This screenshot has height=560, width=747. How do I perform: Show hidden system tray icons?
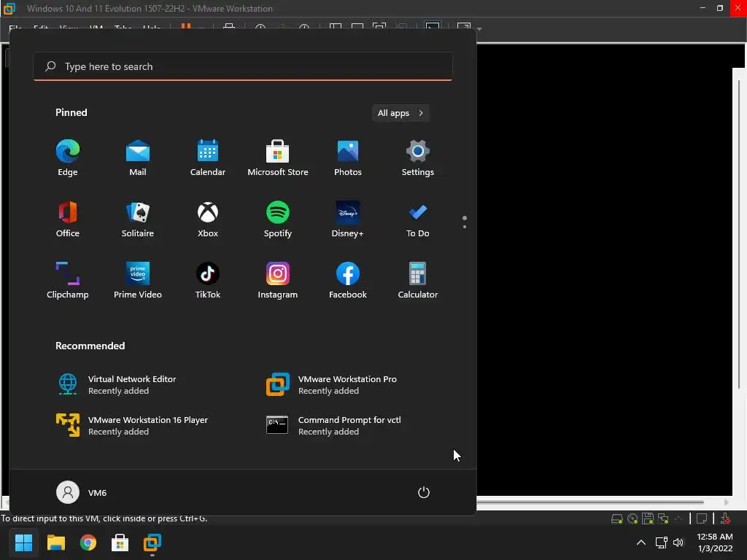click(x=641, y=542)
